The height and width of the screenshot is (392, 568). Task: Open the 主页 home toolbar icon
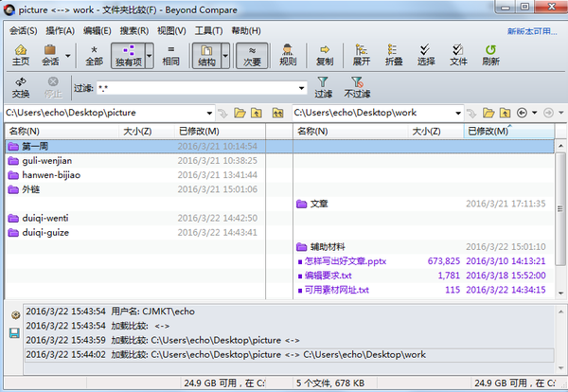tap(21, 55)
